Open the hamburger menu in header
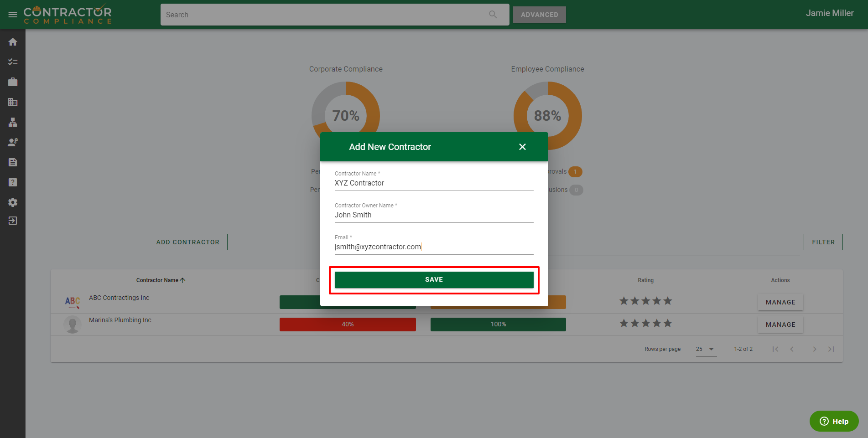The width and height of the screenshot is (868, 438). coord(13,15)
